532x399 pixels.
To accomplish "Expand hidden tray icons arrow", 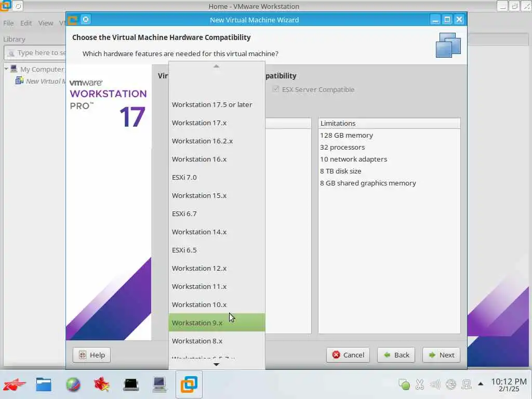I will [x=481, y=384].
